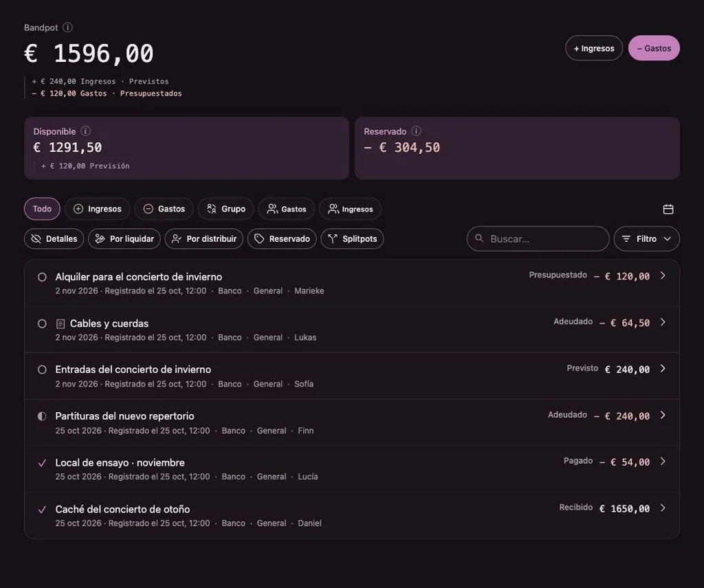The width and height of the screenshot is (704, 588).
Task: Open Partituras del nuevo repertorio title
Action: click(125, 416)
